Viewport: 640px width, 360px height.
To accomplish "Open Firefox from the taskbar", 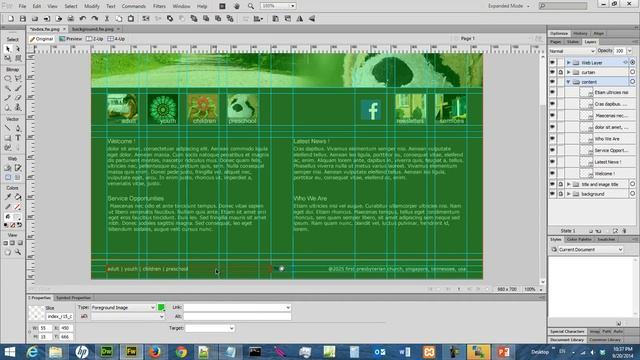I will [x=155, y=352].
